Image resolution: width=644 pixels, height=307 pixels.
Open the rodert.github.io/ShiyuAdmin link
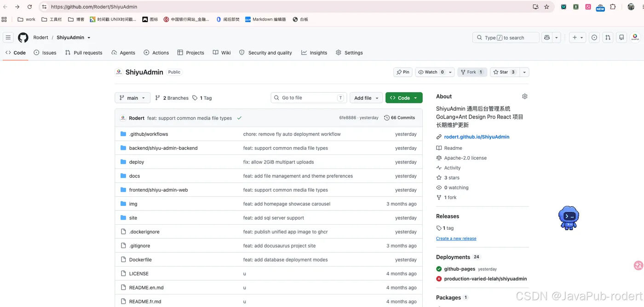[477, 137]
